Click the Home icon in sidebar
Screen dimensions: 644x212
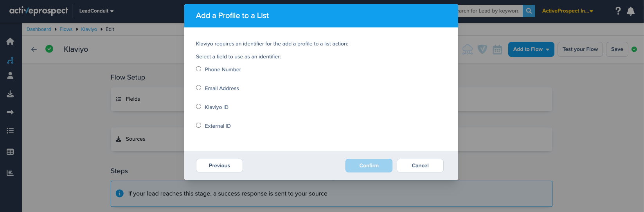click(11, 42)
